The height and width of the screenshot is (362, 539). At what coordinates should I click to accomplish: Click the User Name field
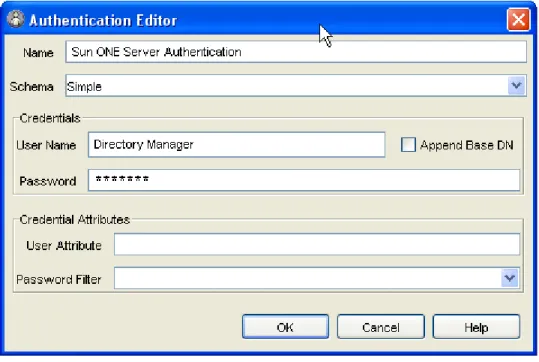pyautogui.click(x=236, y=145)
